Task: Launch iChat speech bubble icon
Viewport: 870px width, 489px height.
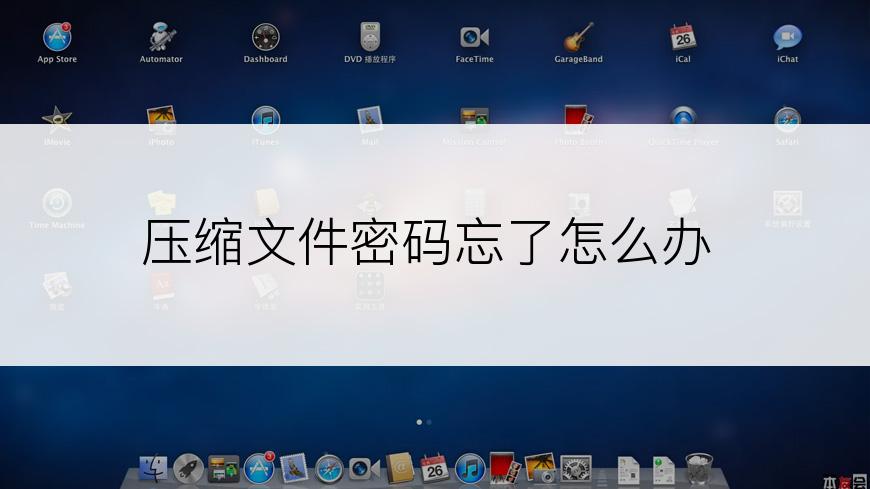Action: tap(787, 37)
